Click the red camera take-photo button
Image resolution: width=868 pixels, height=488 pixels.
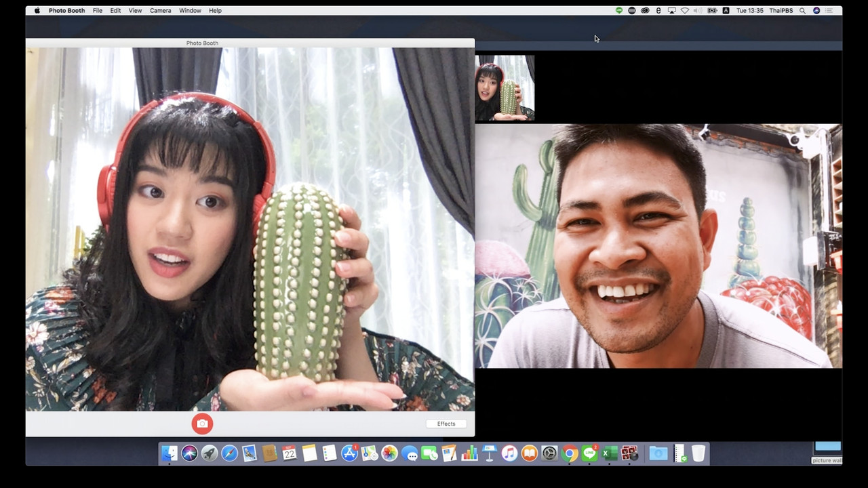[x=202, y=424]
